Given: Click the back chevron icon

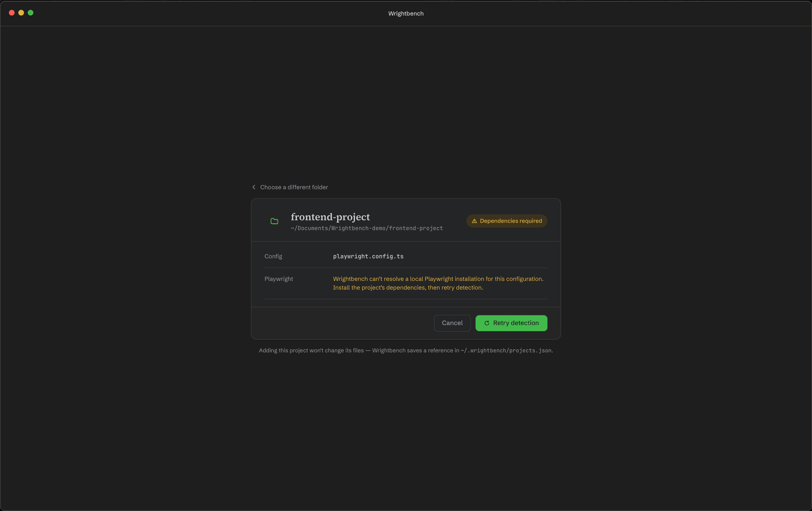Looking at the screenshot, I should 254,187.
